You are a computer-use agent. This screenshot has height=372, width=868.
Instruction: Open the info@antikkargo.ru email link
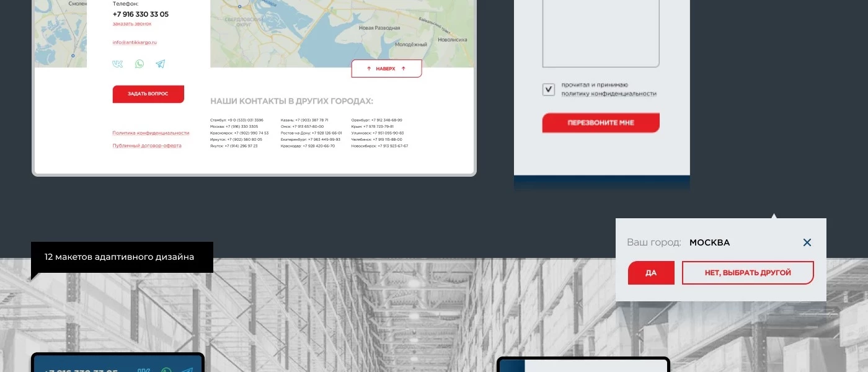135,43
